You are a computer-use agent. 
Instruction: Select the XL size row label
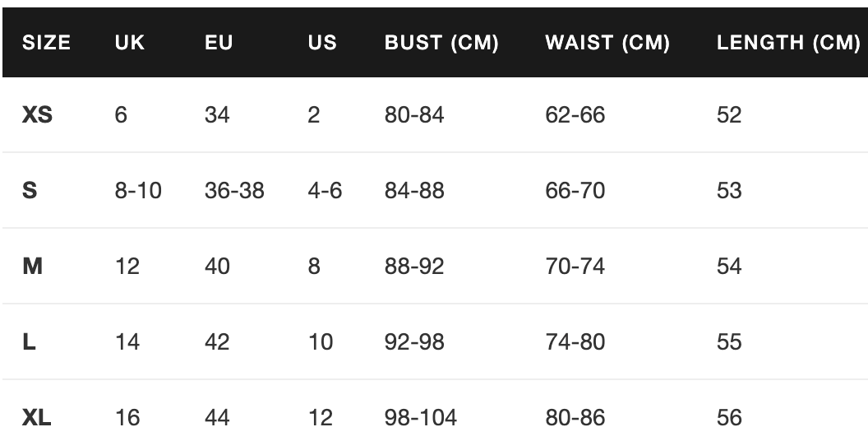coord(37,418)
